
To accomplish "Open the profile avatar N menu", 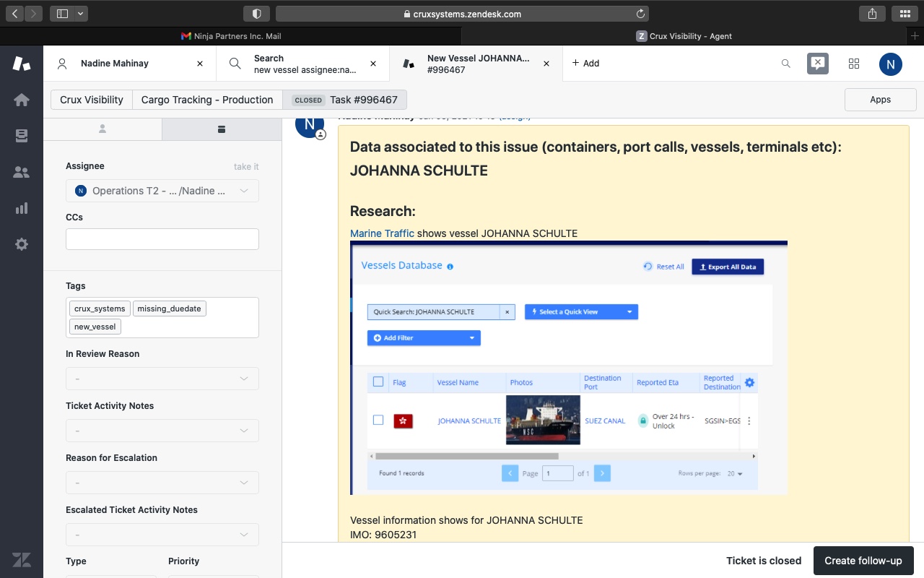I will (x=891, y=64).
